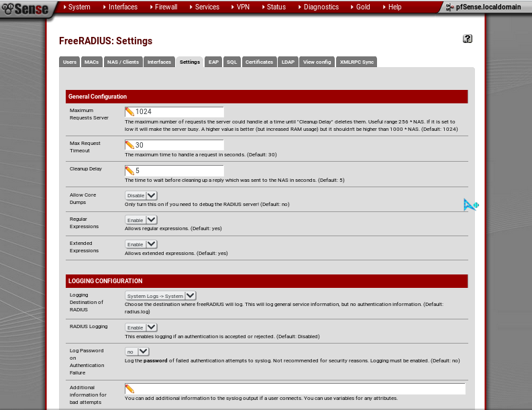Switch to the SQL tab
Viewport: 532px width, 410px height.
click(x=231, y=62)
